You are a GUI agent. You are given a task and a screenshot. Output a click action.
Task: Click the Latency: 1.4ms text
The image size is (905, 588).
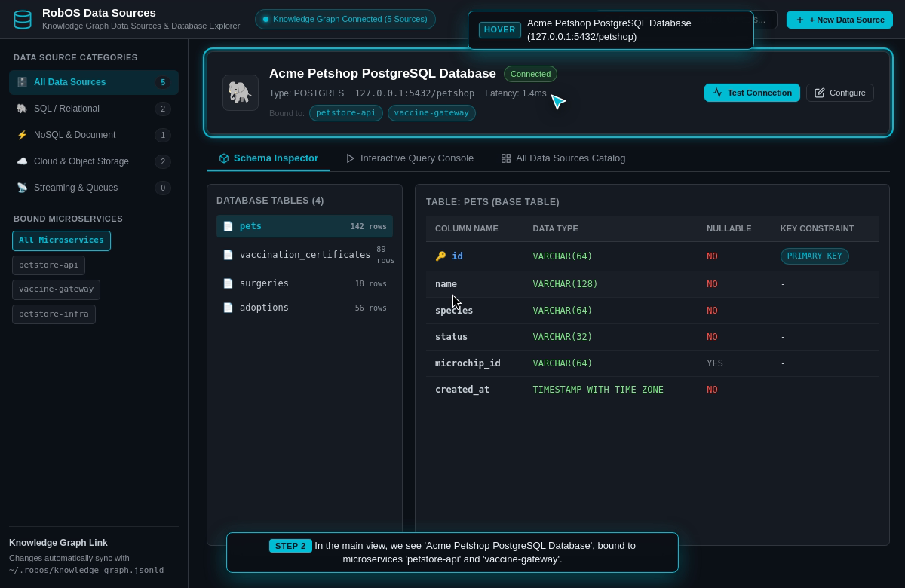pos(516,93)
